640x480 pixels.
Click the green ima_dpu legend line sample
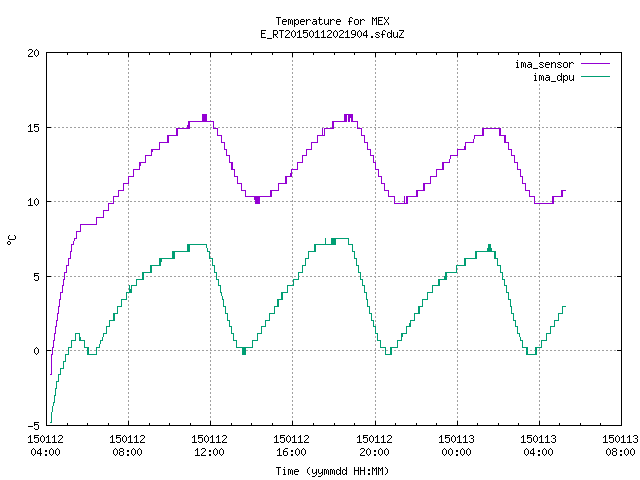tap(596, 76)
